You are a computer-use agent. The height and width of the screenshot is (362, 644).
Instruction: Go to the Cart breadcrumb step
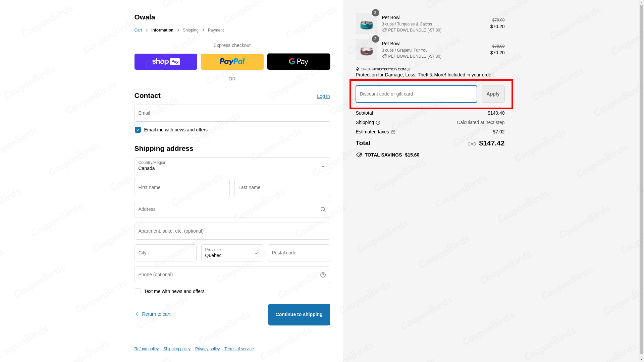pyautogui.click(x=138, y=30)
